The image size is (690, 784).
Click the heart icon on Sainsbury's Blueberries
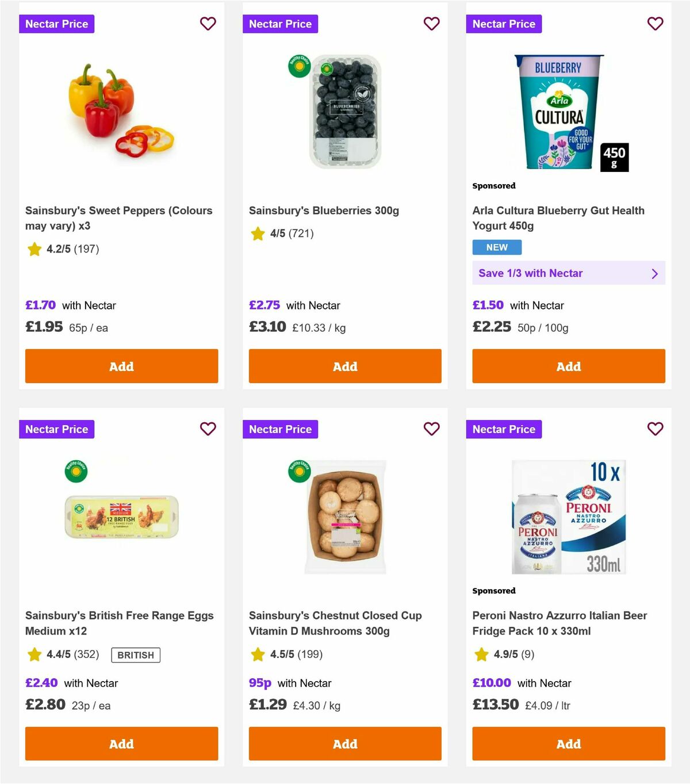[431, 24]
